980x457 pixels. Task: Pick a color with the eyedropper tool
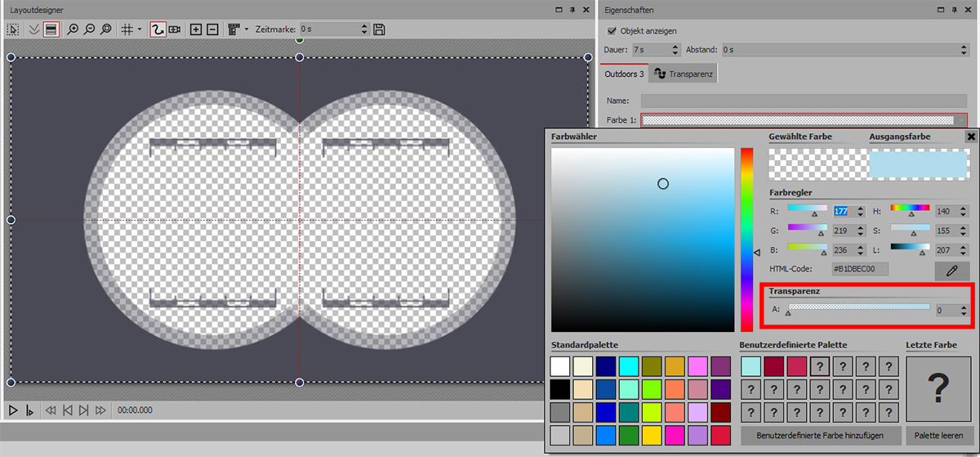pyautogui.click(x=951, y=271)
